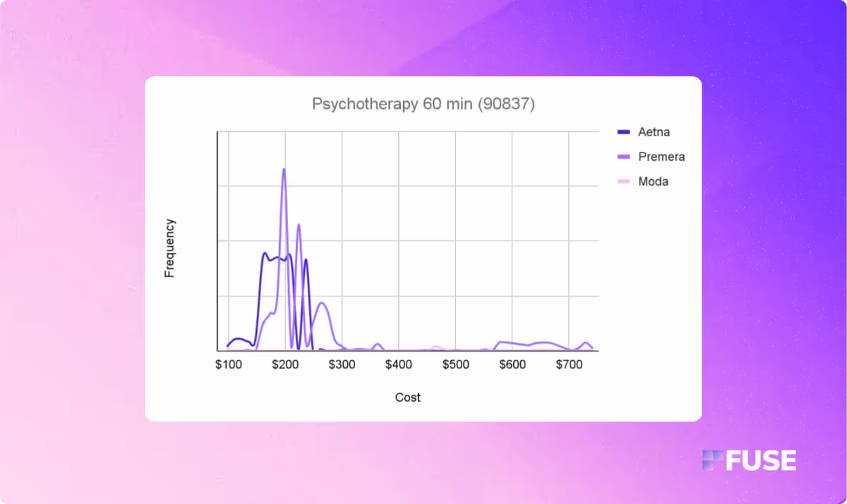Select the chart title Psychotherapy 60 min
Image resolution: width=847 pixels, height=504 pixels.
423,103
